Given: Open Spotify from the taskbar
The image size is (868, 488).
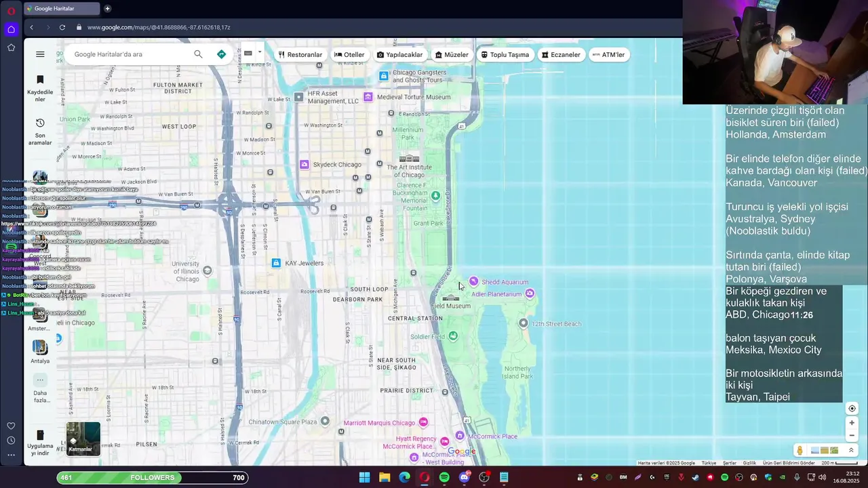Looking at the screenshot, I should pyautogui.click(x=444, y=477).
